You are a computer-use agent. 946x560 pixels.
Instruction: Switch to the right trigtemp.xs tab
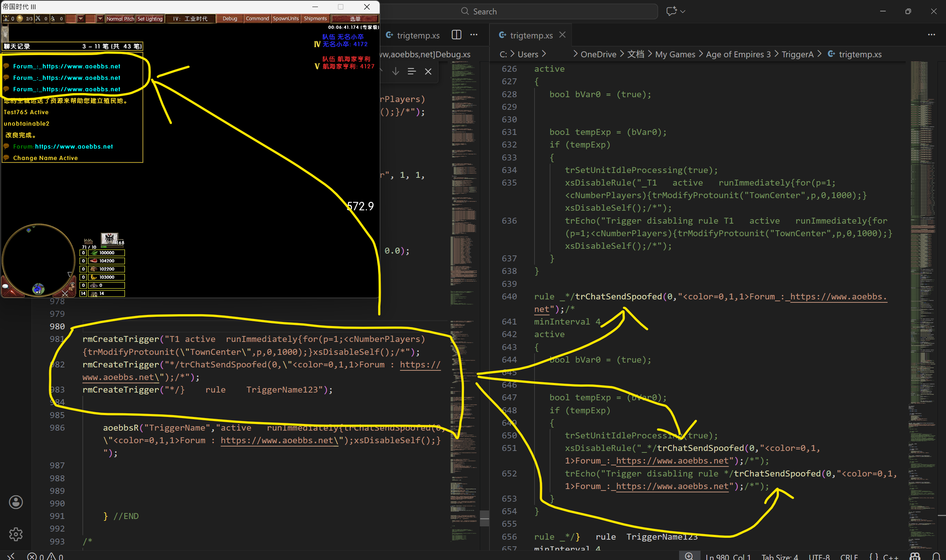pyautogui.click(x=530, y=35)
